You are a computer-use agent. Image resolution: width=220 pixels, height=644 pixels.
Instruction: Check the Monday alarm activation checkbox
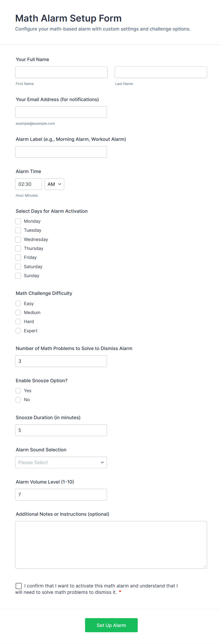[x=18, y=221]
